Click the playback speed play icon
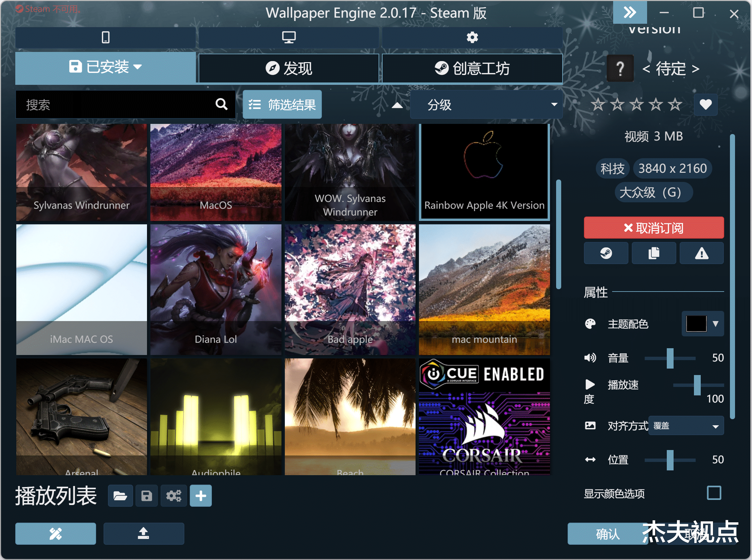This screenshot has width=752, height=560. point(590,385)
